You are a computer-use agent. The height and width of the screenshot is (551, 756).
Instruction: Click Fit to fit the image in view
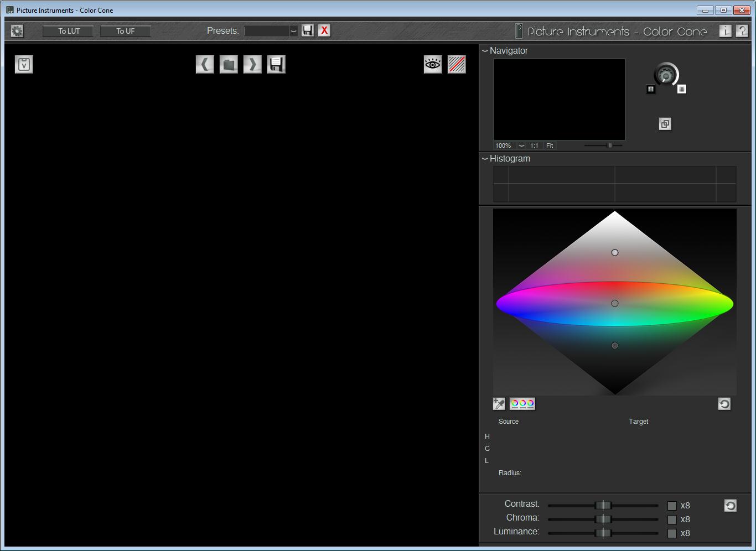(x=550, y=145)
